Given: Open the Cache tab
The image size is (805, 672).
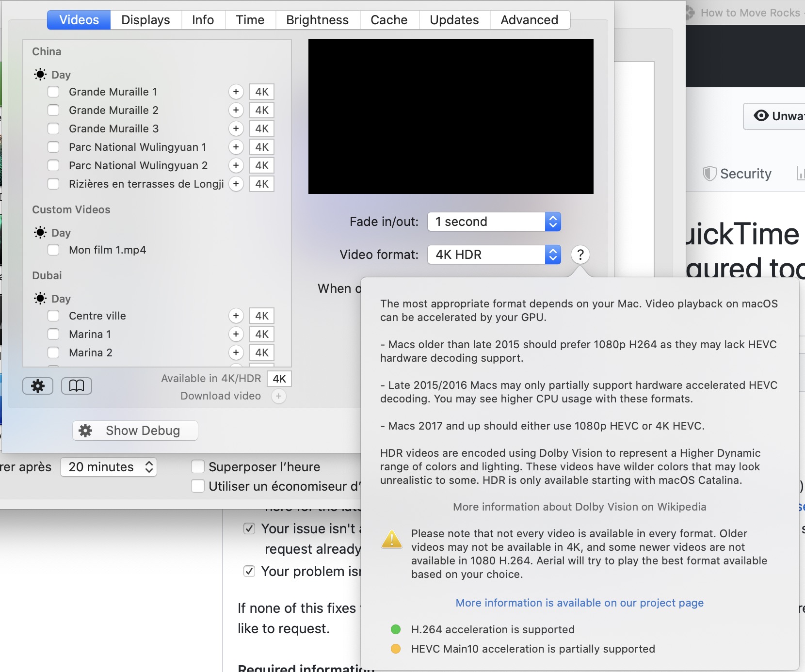Looking at the screenshot, I should (x=389, y=20).
